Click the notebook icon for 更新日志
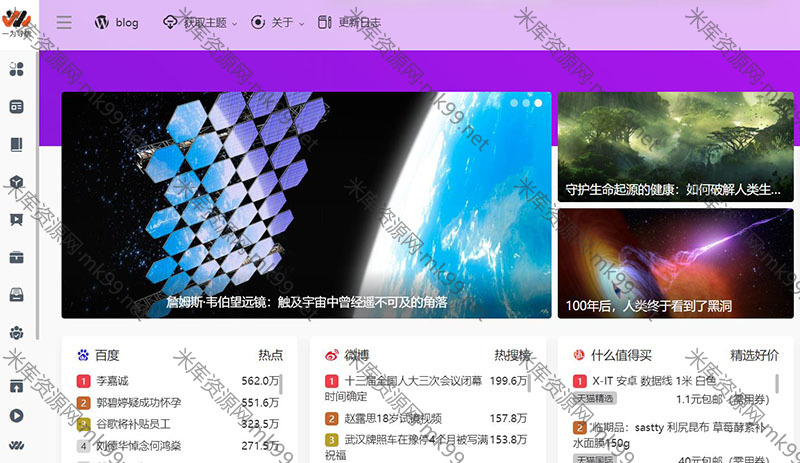 (x=324, y=22)
